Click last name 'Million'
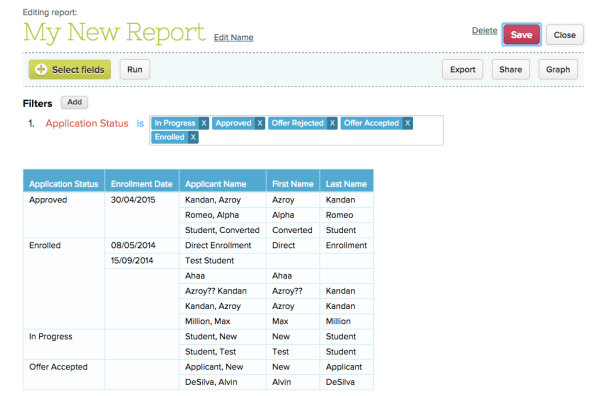Viewport: 600px width, 396px height. point(338,321)
